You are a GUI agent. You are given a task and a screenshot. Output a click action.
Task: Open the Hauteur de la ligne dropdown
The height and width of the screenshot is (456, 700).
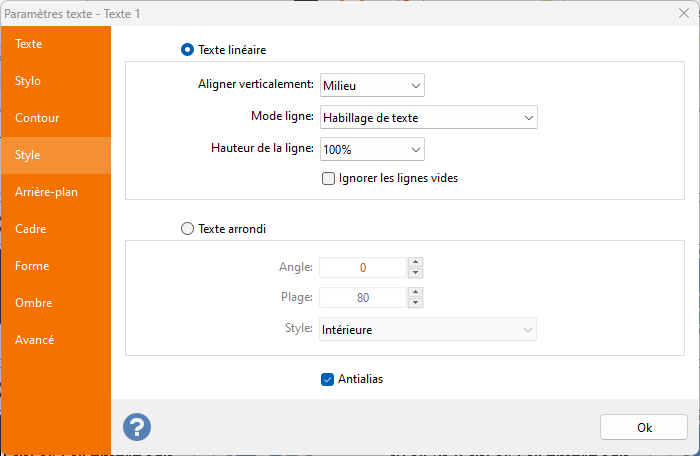[x=372, y=149]
